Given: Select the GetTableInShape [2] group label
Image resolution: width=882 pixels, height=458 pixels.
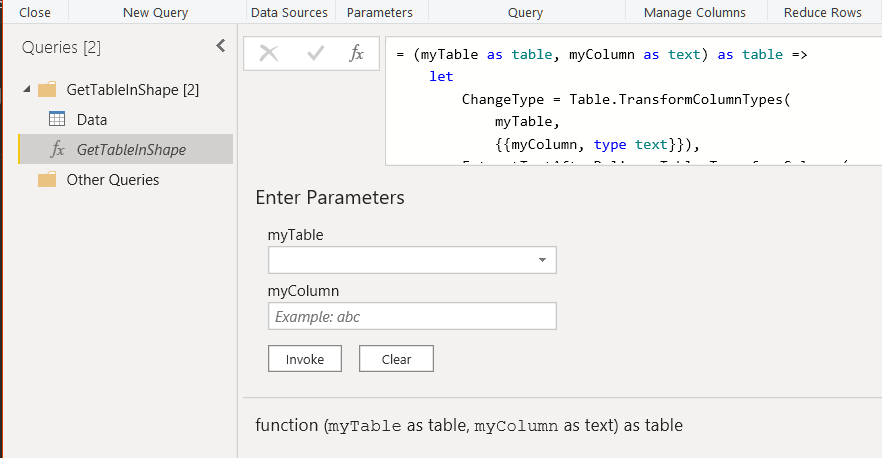Looking at the screenshot, I should [x=133, y=89].
